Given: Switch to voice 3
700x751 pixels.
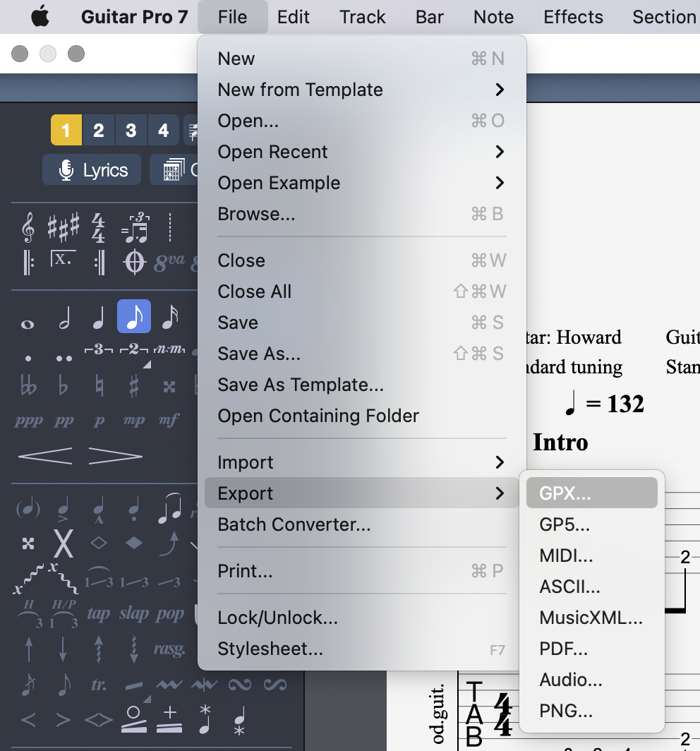Looking at the screenshot, I should [131, 130].
